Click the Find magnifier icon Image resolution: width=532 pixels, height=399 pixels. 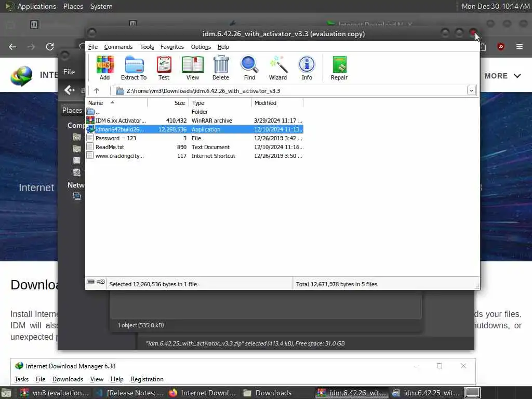[x=249, y=68]
